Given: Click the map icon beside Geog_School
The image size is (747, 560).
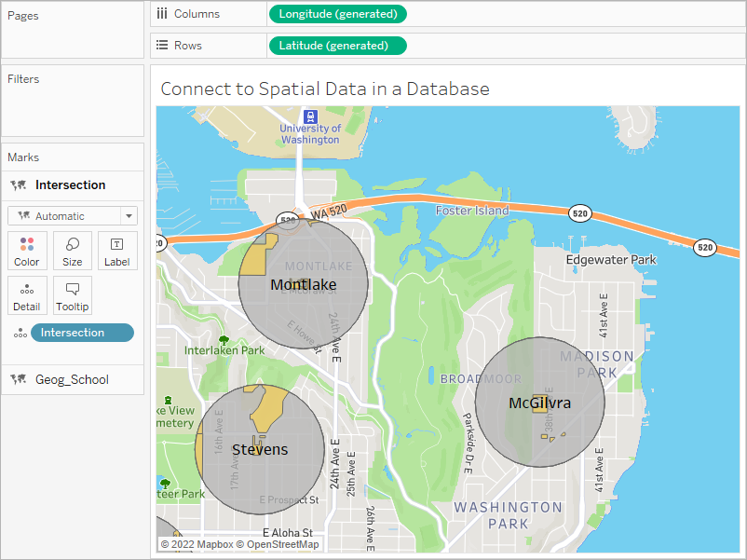Looking at the screenshot, I should [x=17, y=379].
